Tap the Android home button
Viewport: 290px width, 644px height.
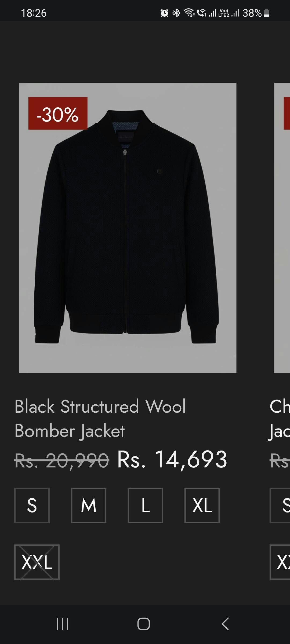[x=143, y=624]
